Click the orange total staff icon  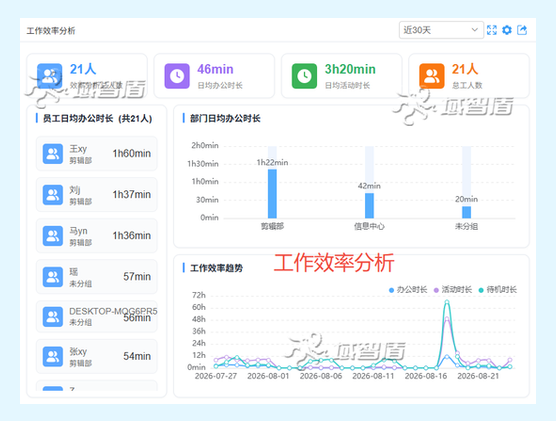pyautogui.click(x=432, y=76)
